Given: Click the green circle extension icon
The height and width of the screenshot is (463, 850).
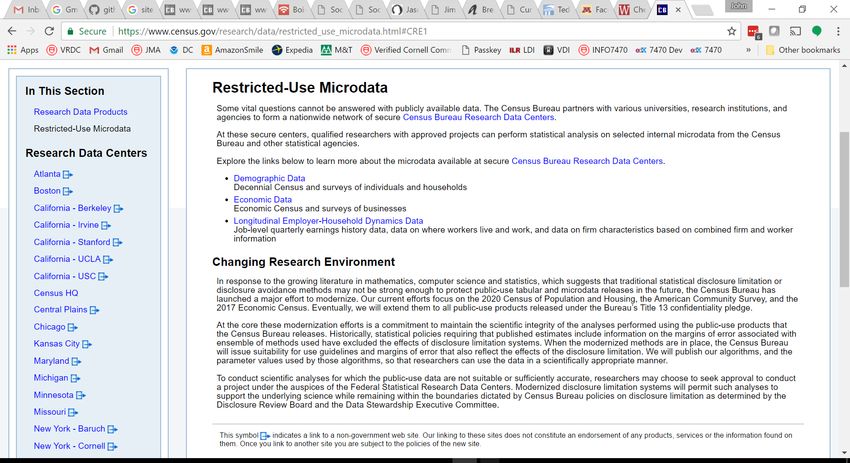Looking at the screenshot, I should [816, 31].
